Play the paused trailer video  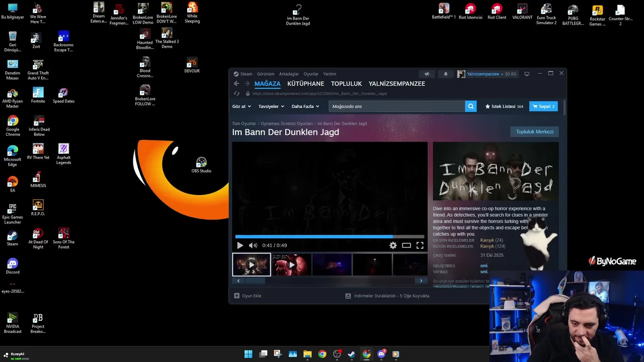[240, 245]
